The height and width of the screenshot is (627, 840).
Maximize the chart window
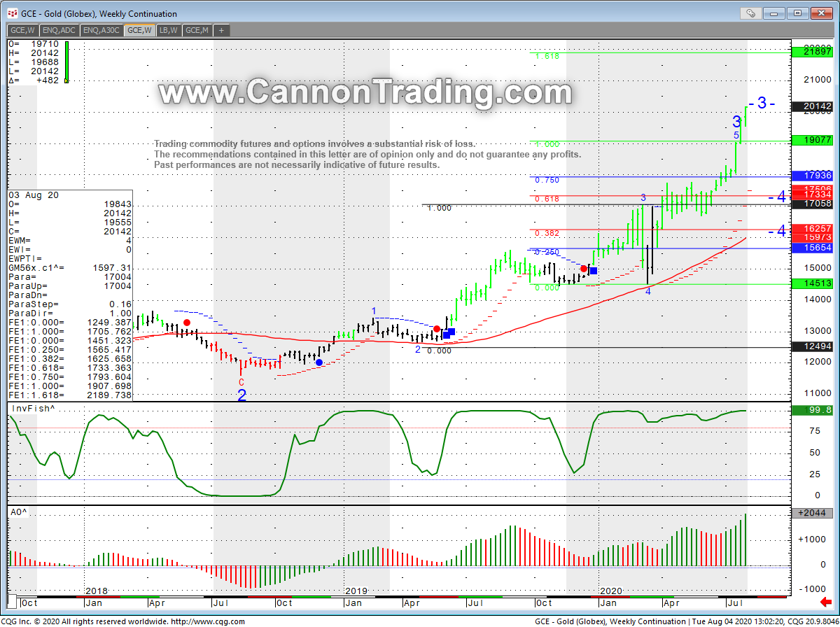point(797,13)
